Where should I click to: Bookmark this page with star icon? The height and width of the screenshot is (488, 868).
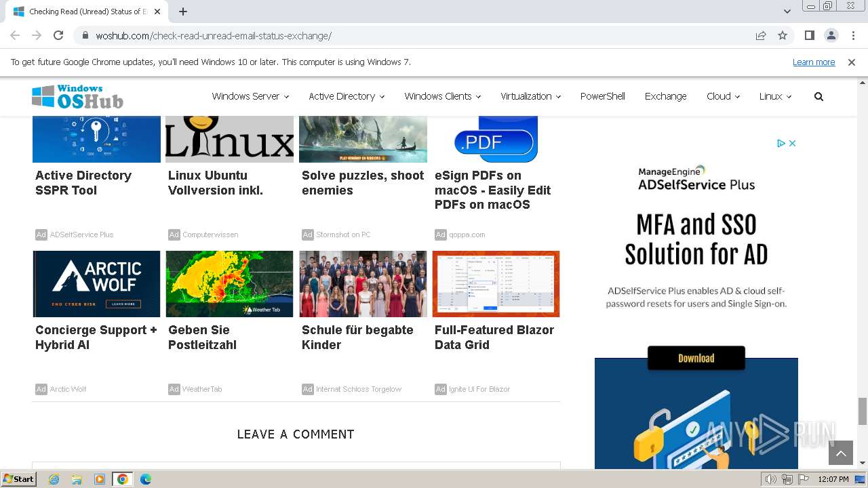pyautogui.click(x=783, y=36)
